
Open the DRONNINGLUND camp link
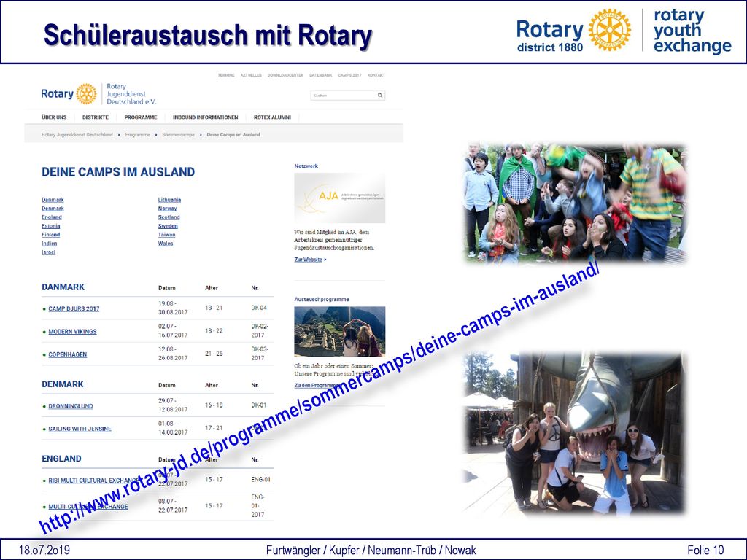pyautogui.click(x=71, y=406)
